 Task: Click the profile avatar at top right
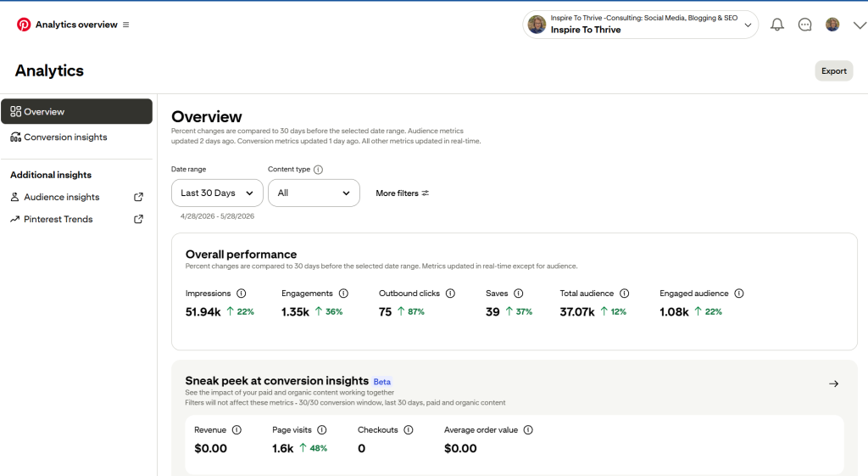pos(832,25)
